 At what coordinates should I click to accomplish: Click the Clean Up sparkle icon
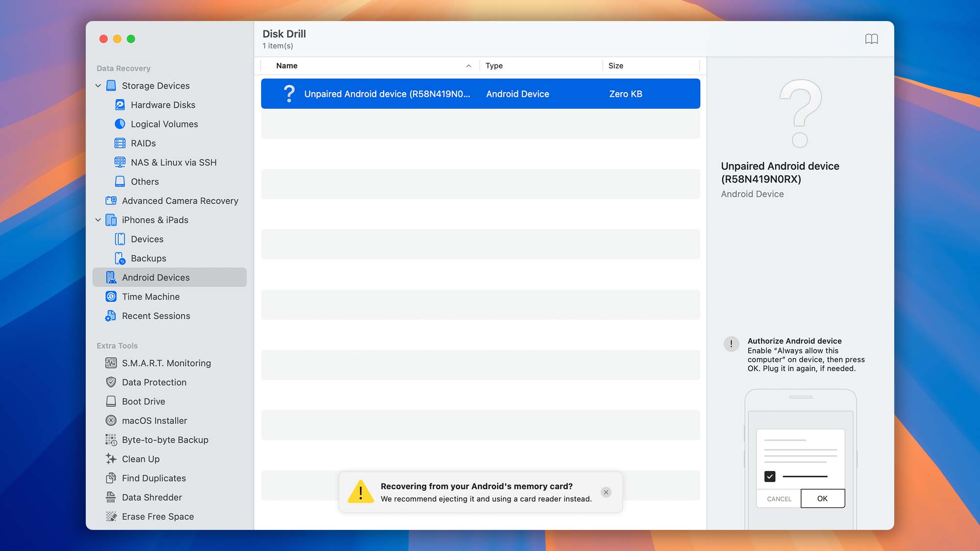click(111, 459)
